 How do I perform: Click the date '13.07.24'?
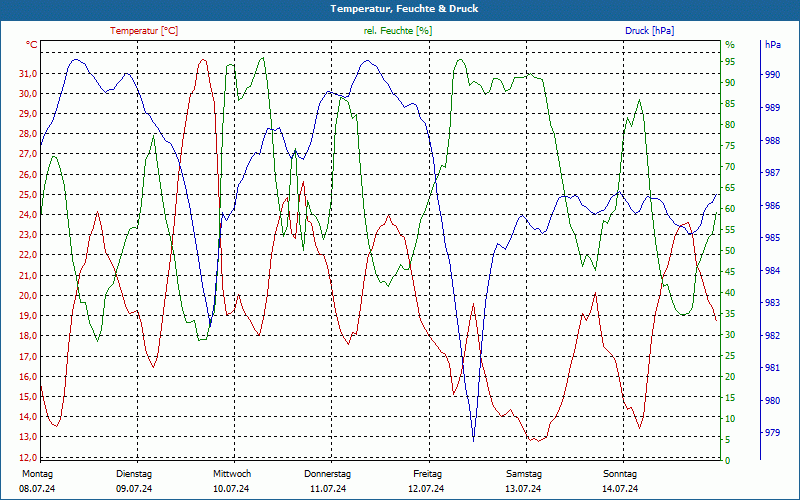tap(523, 489)
